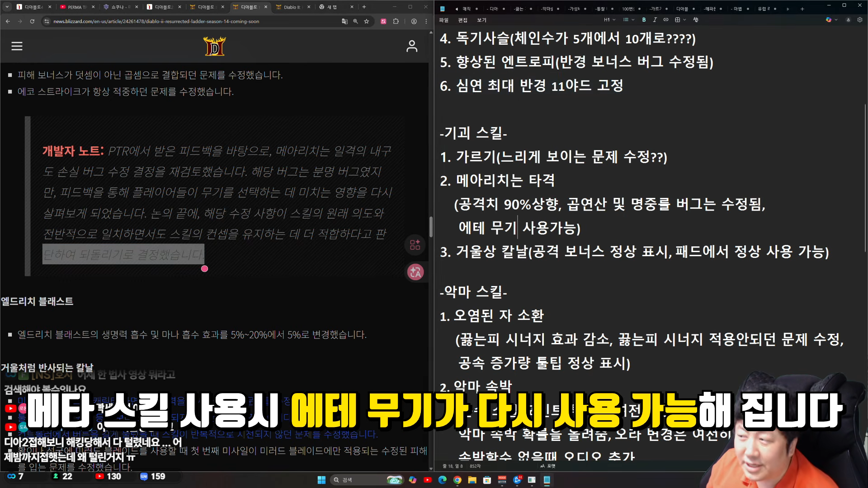The height and width of the screenshot is (488, 868).
Task: Open the list style dropdown in Notepad
Action: coord(628,20)
